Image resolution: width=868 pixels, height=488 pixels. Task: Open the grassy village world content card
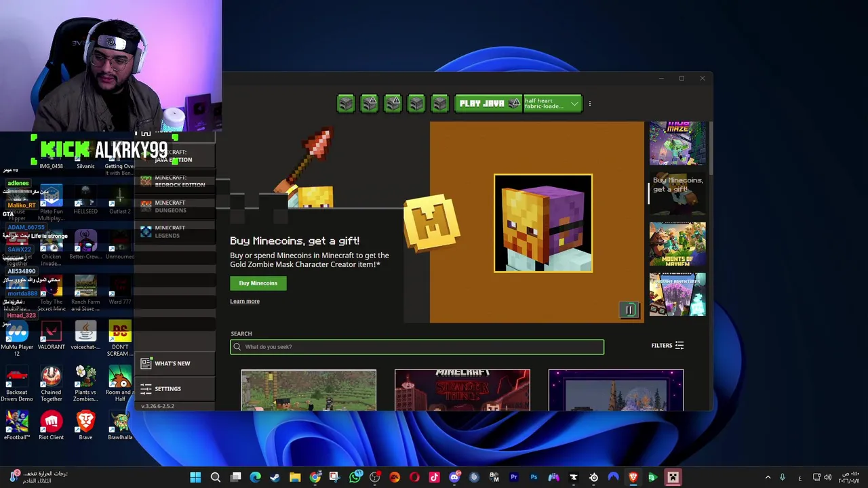309,390
